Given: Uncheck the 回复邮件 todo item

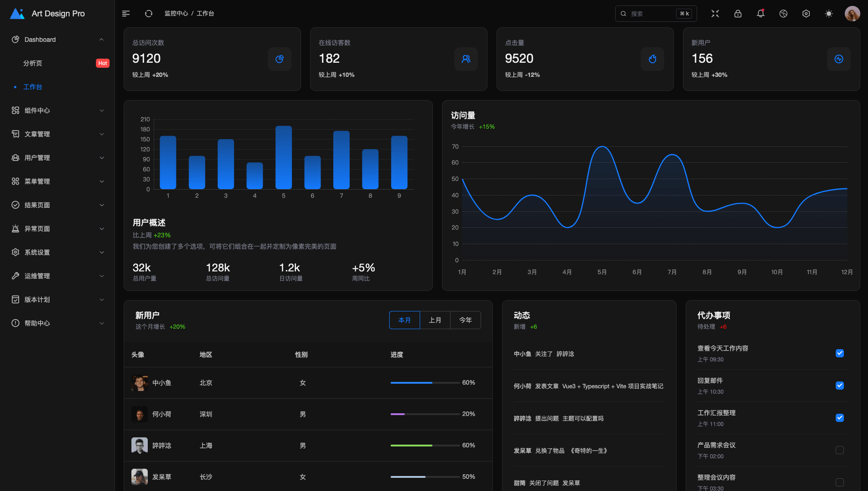Looking at the screenshot, I should (839, 386).
